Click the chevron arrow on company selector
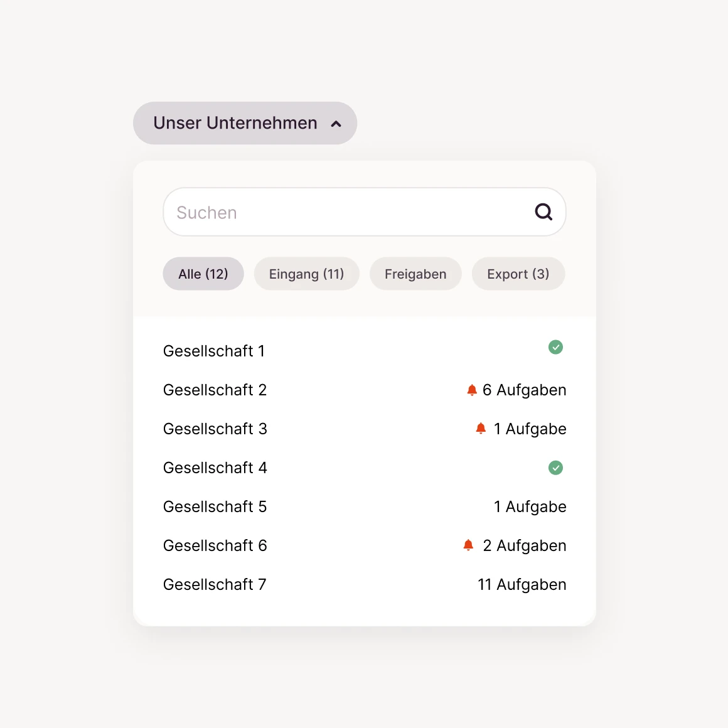 tap(336, 124)
